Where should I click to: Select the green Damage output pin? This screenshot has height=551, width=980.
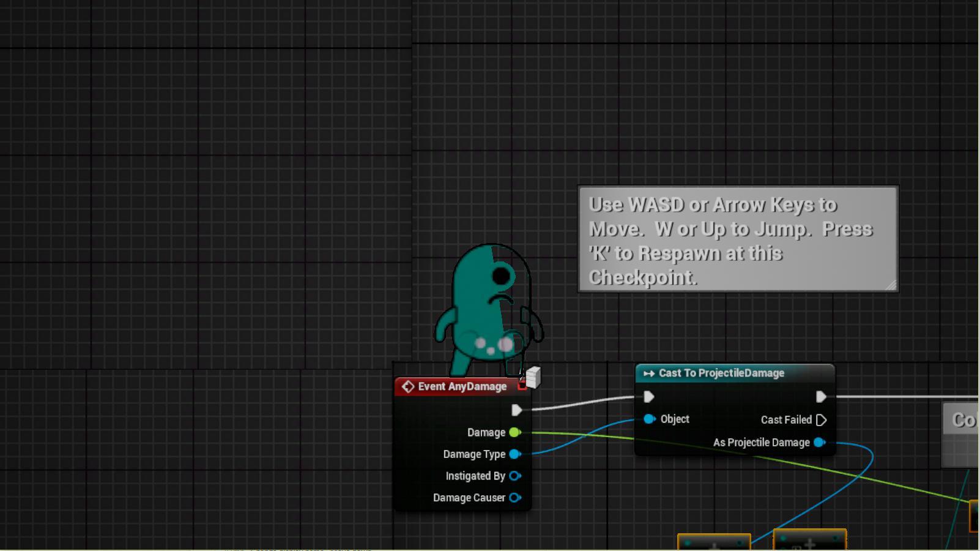point(514,432)
